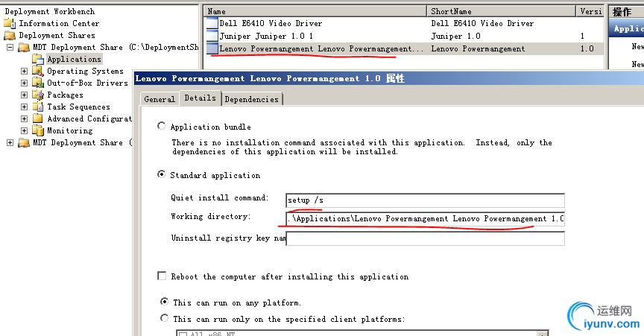The height and width of the screenshot is (336, 644).
Task: Click the Task Sequences node icon
Action: pos(38,107)
